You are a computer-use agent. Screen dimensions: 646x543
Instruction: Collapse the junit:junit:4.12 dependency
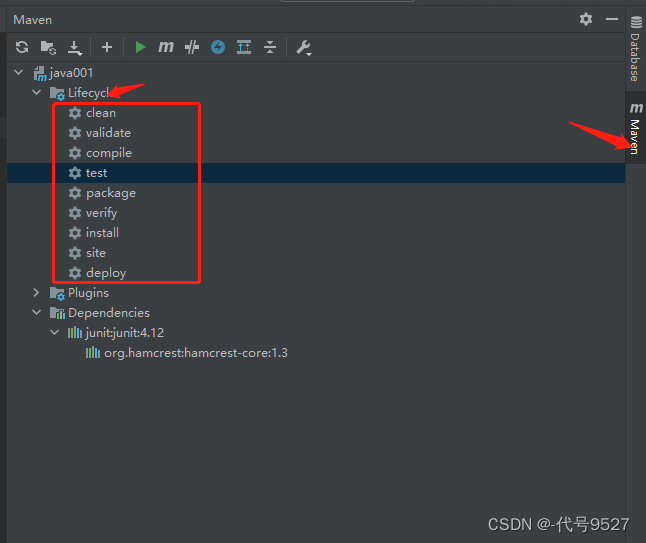(x=54, y=332)
